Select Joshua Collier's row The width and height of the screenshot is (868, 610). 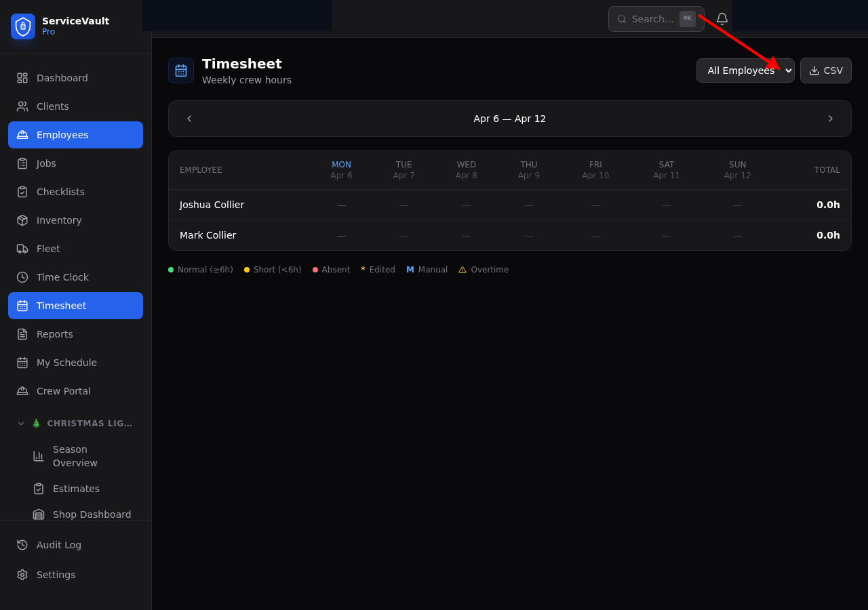pyautogui.click(x=212, y=205)
